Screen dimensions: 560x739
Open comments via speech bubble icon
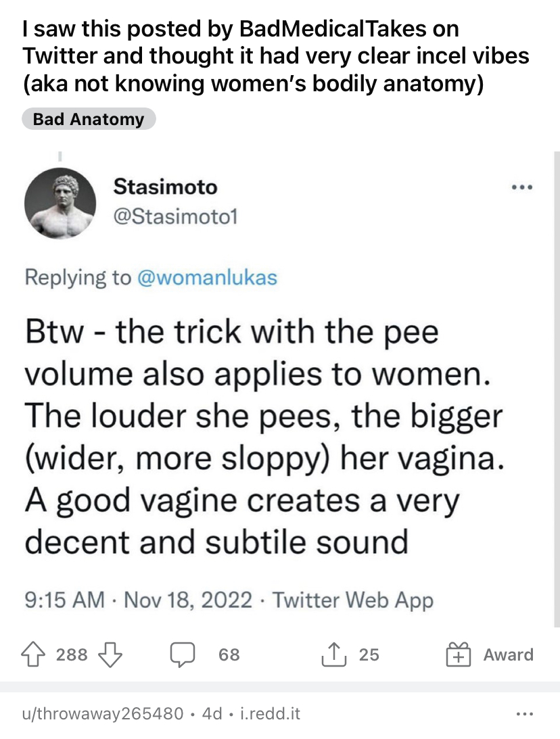[x=183, y=654]
